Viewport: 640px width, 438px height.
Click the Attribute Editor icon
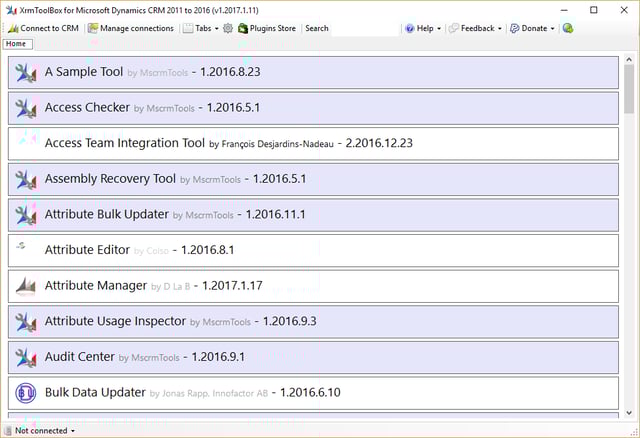point(21,245)
